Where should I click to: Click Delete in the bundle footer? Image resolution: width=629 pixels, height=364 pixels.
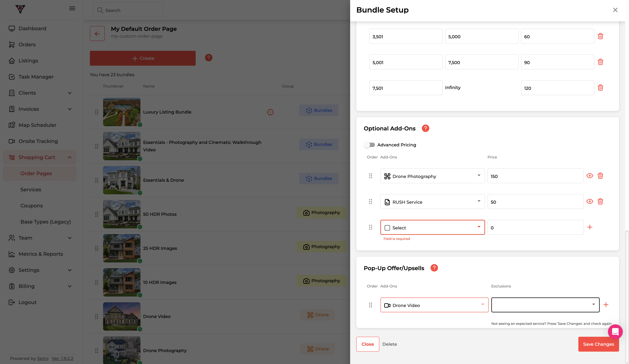pyautogui.click(x=389, y=344)
